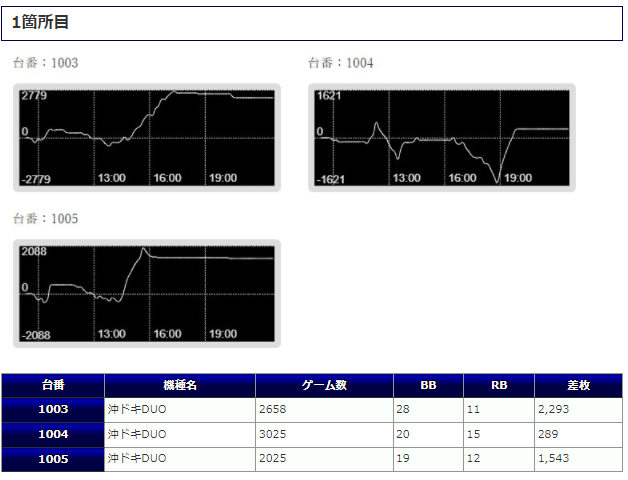The image size is (628, 480).
Task: Click the 台番：1005 label above the graph
Action: point(45,218)
